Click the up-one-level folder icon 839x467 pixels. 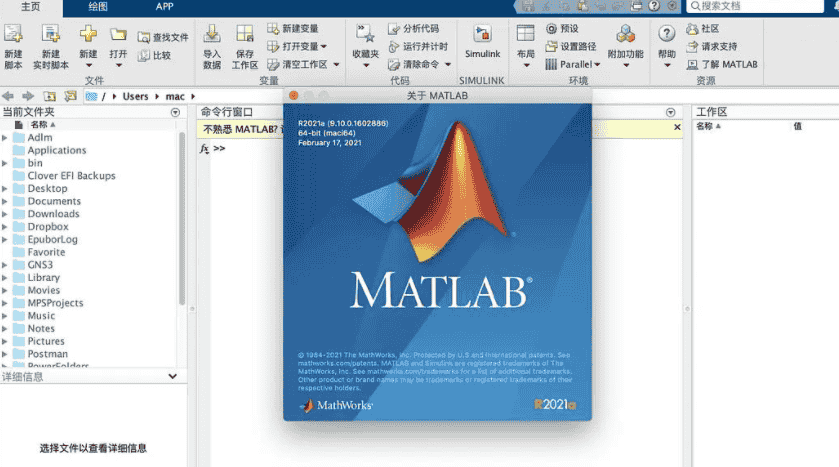pos(49,96)
